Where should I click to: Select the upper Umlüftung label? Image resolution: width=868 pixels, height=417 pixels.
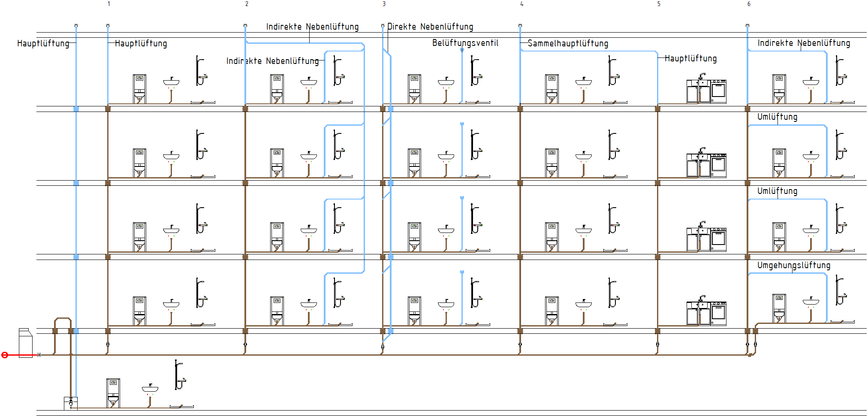777,117
